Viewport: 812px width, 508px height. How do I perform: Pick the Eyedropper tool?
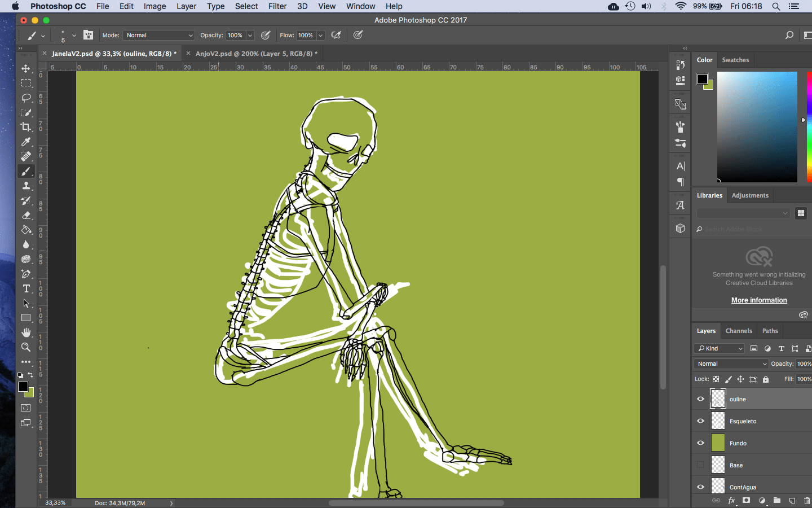[26, 142]
